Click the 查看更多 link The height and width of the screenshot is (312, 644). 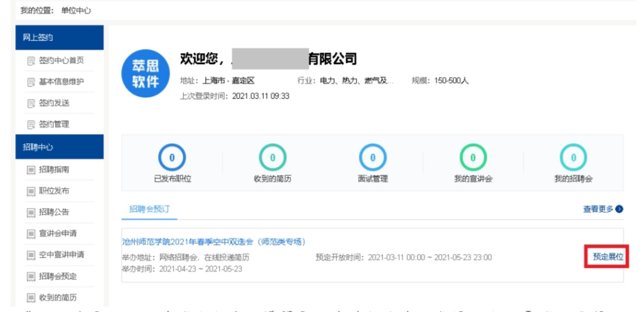pyautogui.click(x=598, y=209)
